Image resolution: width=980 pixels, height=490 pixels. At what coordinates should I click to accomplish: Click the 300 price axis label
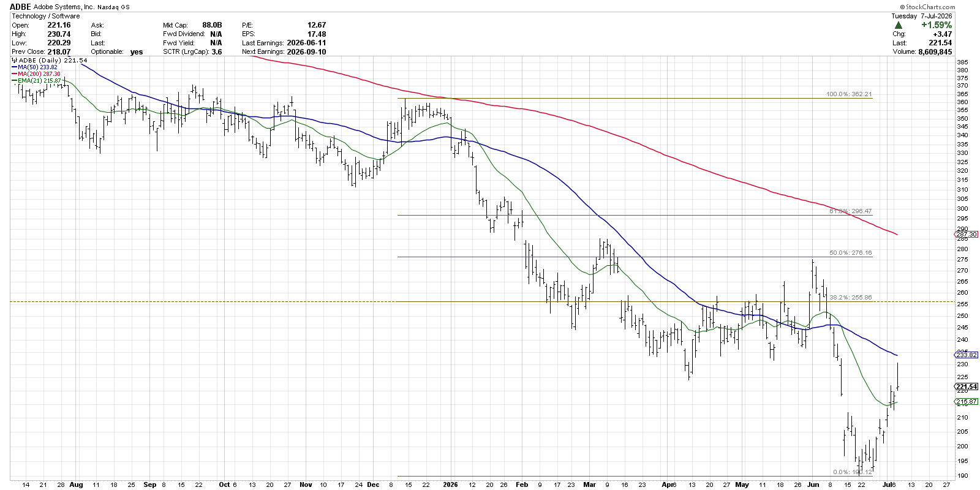962,209
